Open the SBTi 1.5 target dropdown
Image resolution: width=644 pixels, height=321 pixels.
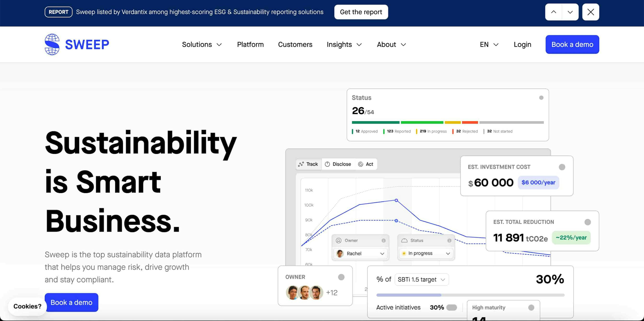pyautogui.click(x=421, y=280)
